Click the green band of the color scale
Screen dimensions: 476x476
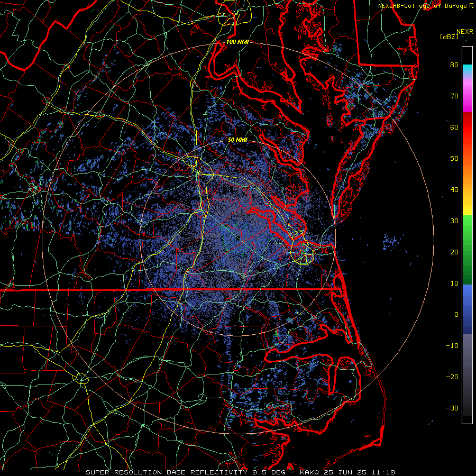[467, 250]
